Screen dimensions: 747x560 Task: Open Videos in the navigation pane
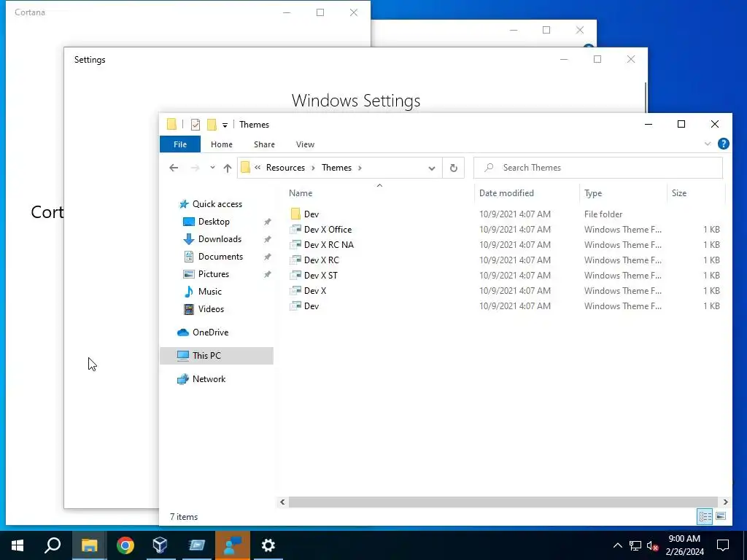coord(211,309)
